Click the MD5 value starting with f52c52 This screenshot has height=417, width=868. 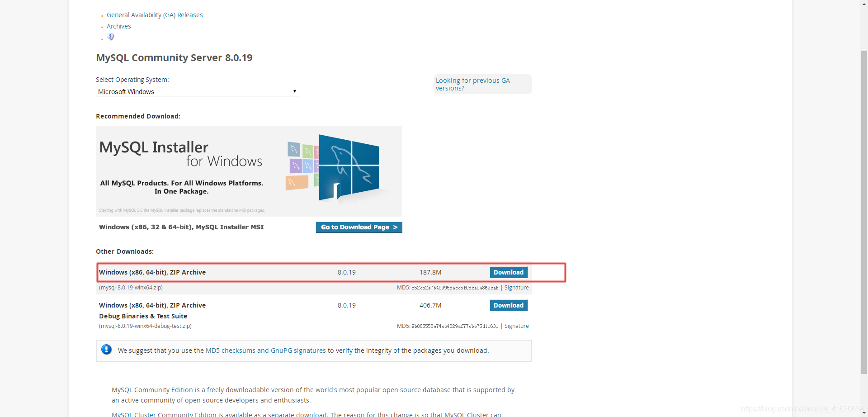[455, 288]
